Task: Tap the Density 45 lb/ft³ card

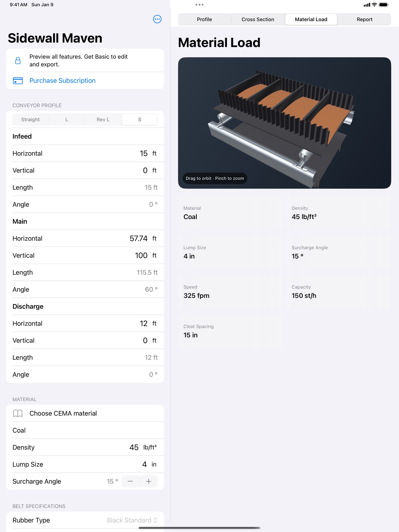Action: pos(338,213)
